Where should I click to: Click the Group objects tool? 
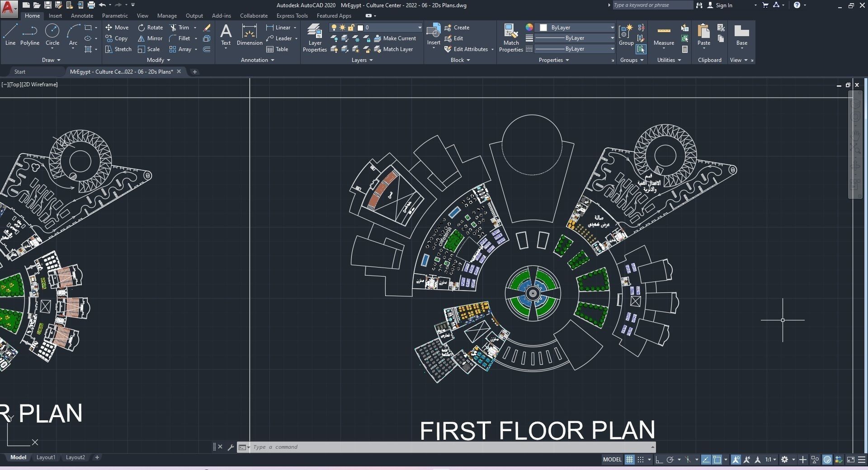pos(626,35)
